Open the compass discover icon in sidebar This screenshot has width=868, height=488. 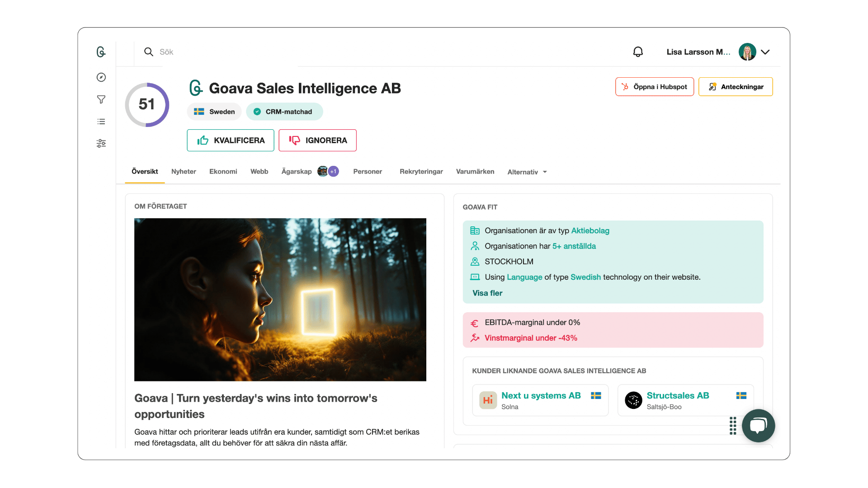coord(101,77)
